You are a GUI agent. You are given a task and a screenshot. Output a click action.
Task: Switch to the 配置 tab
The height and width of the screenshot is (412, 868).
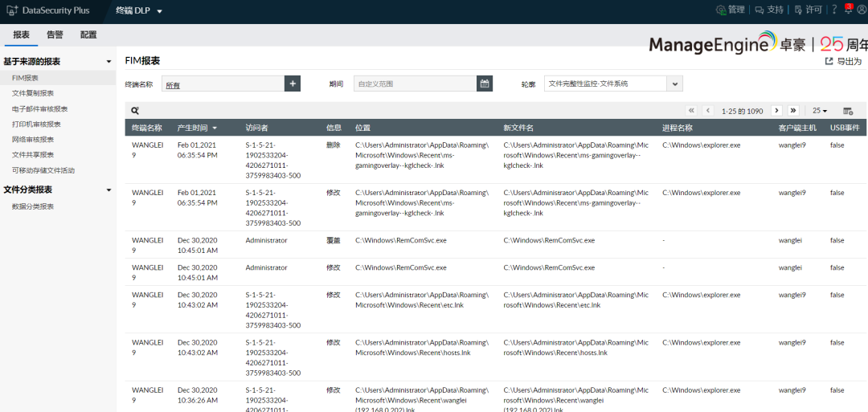(88, 35)
